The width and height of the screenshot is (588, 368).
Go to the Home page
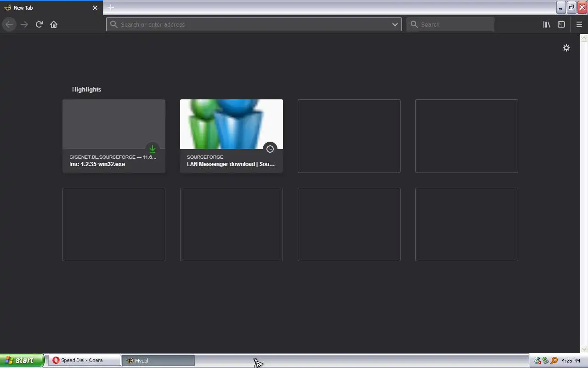pyautogui.click(x=54, y=24)
